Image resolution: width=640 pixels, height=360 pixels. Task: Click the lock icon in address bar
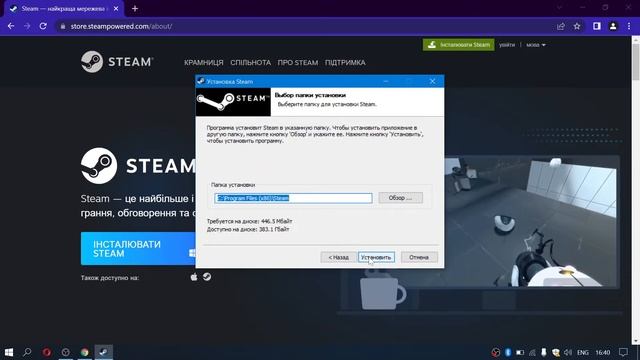click(62, 26)
